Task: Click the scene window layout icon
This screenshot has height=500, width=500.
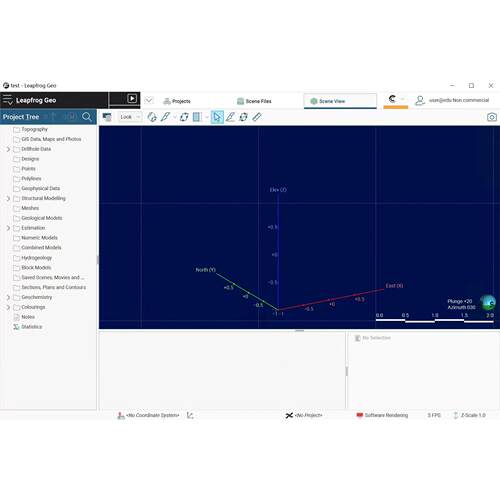Action: (107, 117)
